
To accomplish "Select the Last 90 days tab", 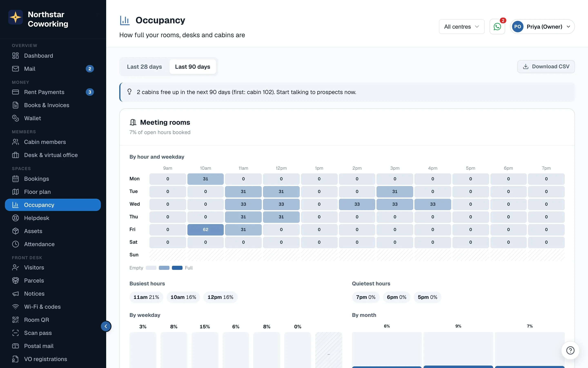I will click(x=193, y=67).
